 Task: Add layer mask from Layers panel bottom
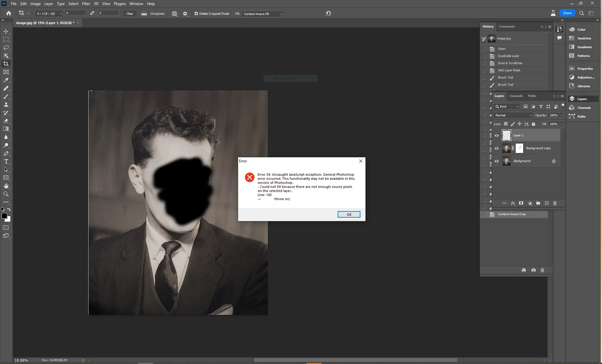521,203
